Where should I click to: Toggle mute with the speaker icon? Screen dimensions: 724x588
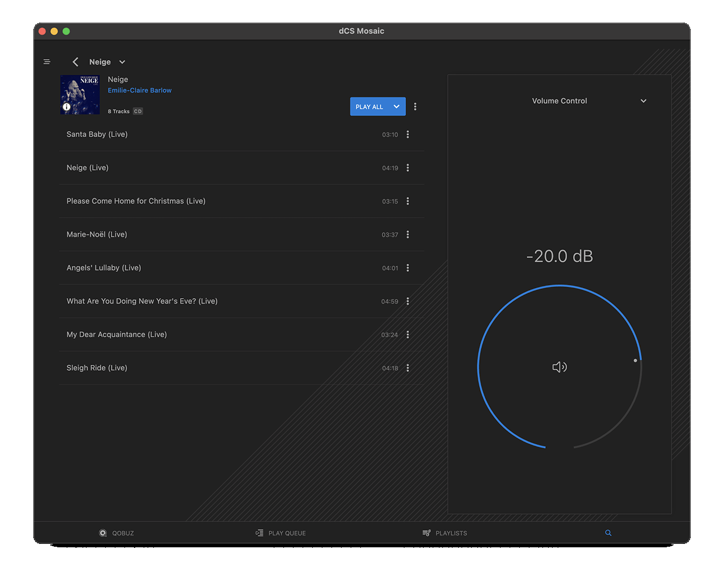(x=559, y=367)
